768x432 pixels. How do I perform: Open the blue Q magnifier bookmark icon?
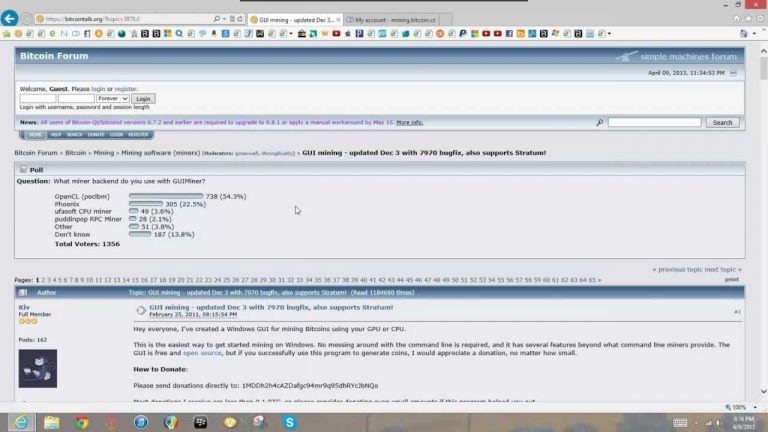pyautogui.click(x=179, y=34)
